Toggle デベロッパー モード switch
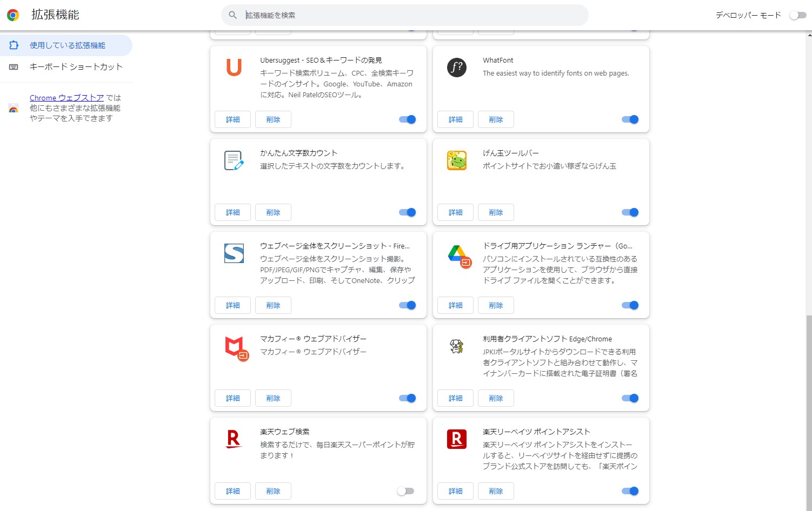 [798, 15]
